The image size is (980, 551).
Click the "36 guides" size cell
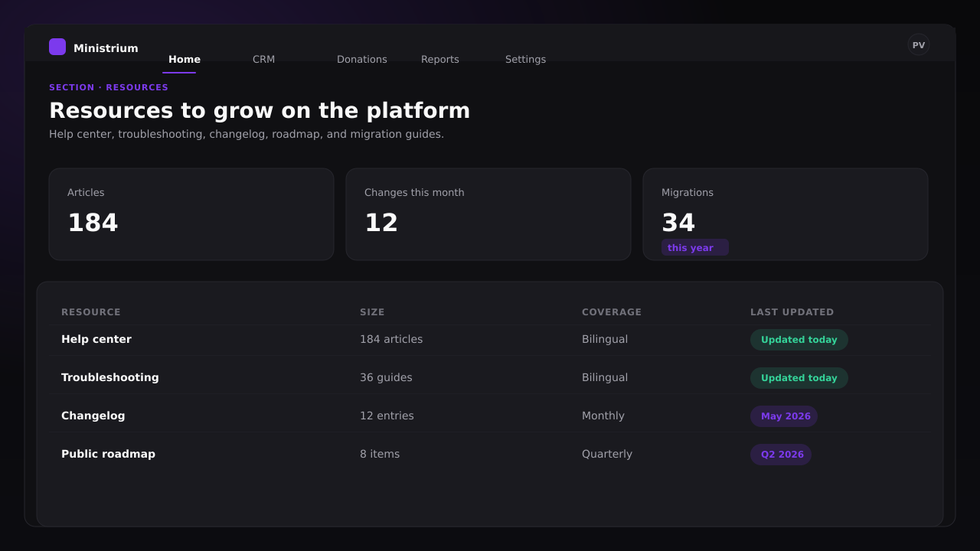pyautogui.click(x=386, y=377)
